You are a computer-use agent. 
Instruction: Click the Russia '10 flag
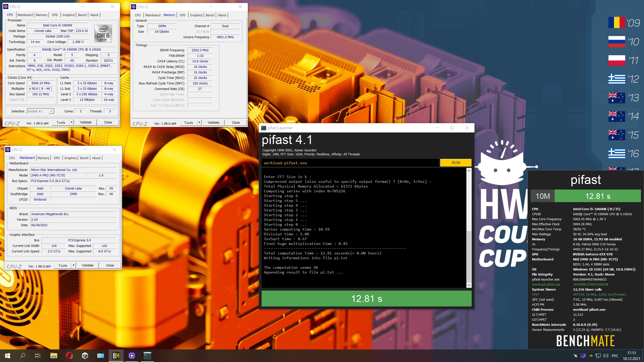(617, 42)
